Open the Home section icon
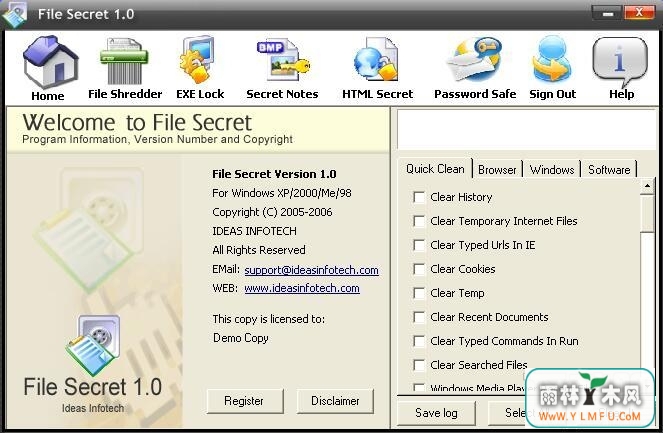The height and width of the screenshot is (433, 663). click(50, 62)
